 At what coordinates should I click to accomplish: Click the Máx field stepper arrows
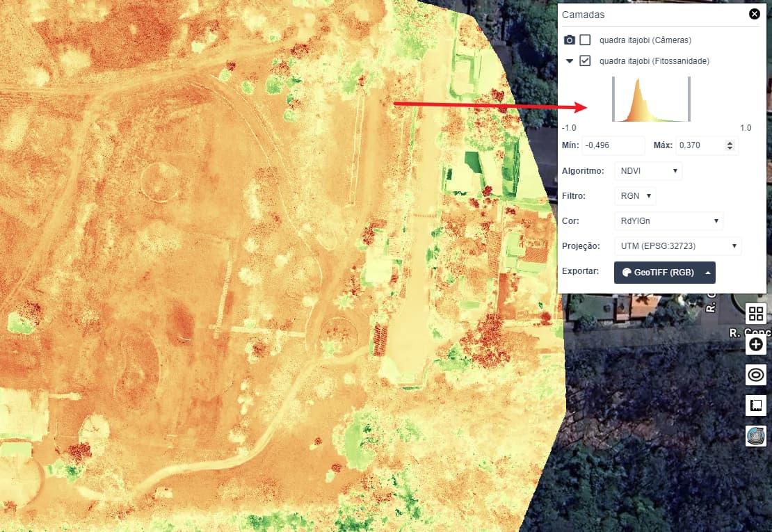point(730,146)
